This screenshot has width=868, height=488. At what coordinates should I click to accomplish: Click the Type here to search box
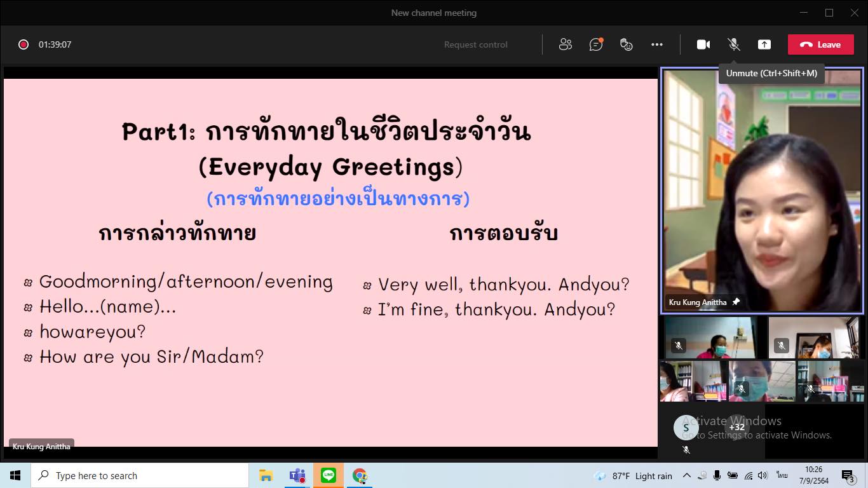(x=140, y=475)
